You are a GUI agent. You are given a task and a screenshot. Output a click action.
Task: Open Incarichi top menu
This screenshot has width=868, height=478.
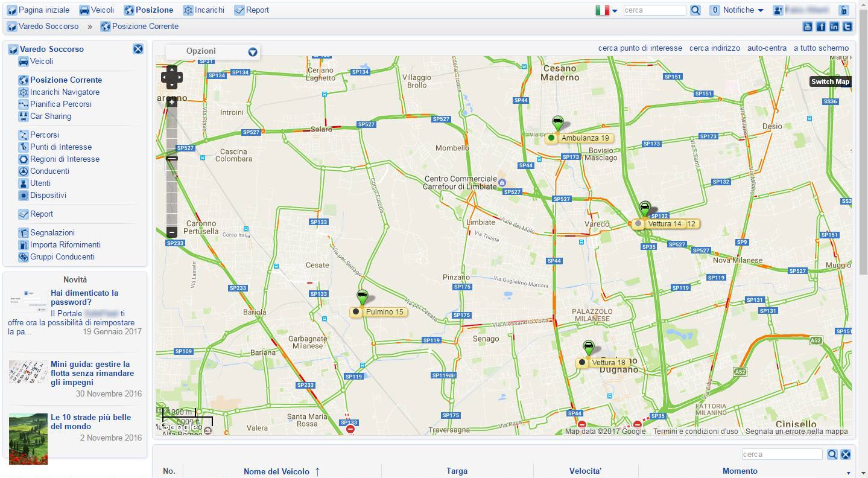(203, 10)
